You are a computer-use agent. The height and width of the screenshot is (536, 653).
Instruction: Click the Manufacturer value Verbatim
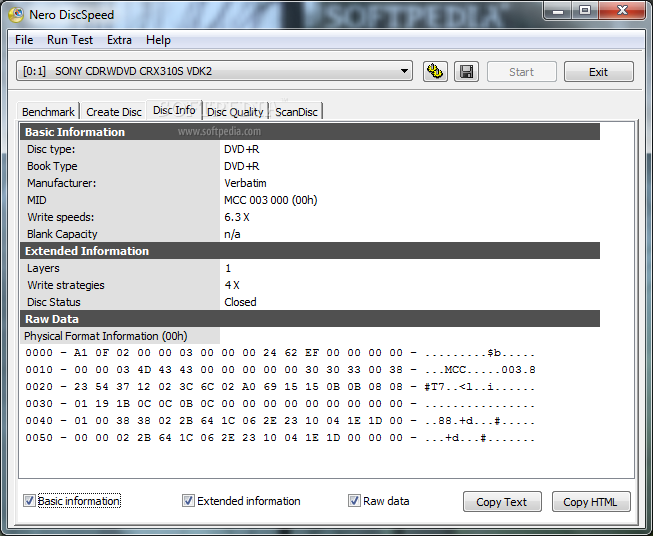coord(245,183)
